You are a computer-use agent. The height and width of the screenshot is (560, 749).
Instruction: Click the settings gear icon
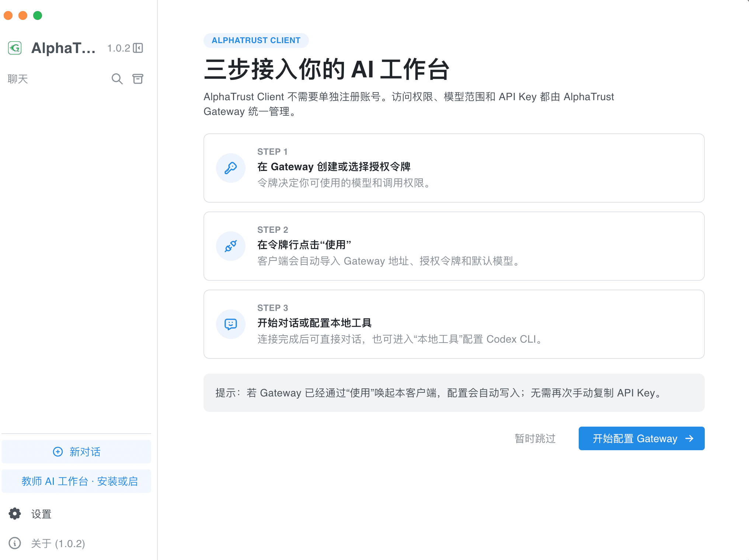coord(15,514)
